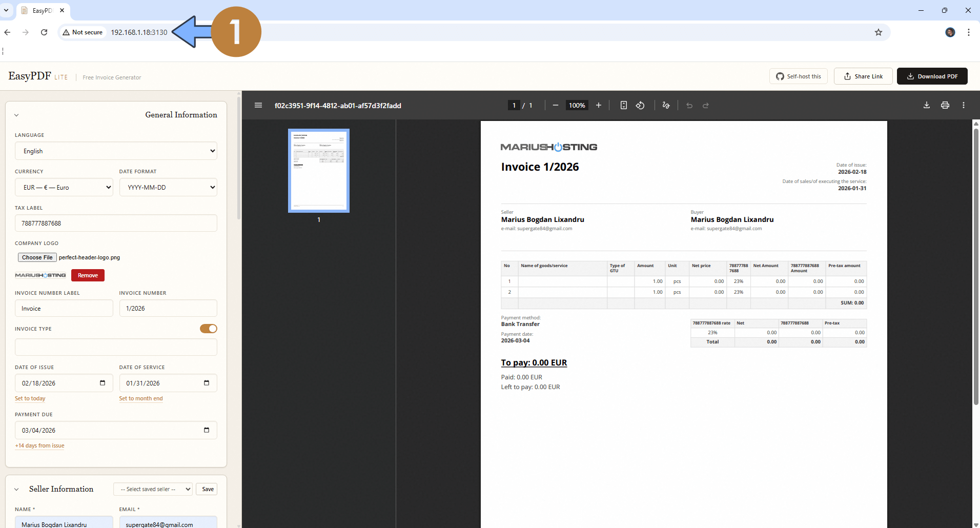Viewport: 980px width, 528px height.
Task: Open the PDF thumbnail sidebar menu
Action: point(258,105)
